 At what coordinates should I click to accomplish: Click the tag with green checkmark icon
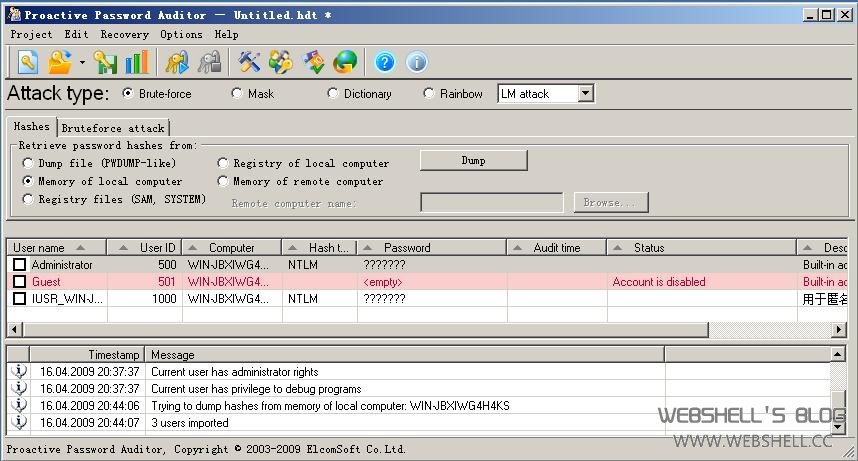click(314, 62)
